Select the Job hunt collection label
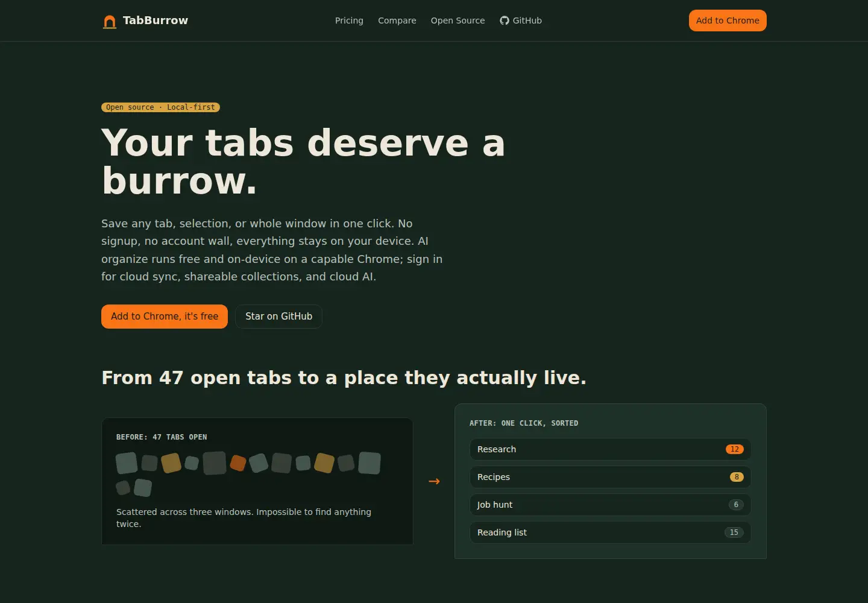 [495, 505]
